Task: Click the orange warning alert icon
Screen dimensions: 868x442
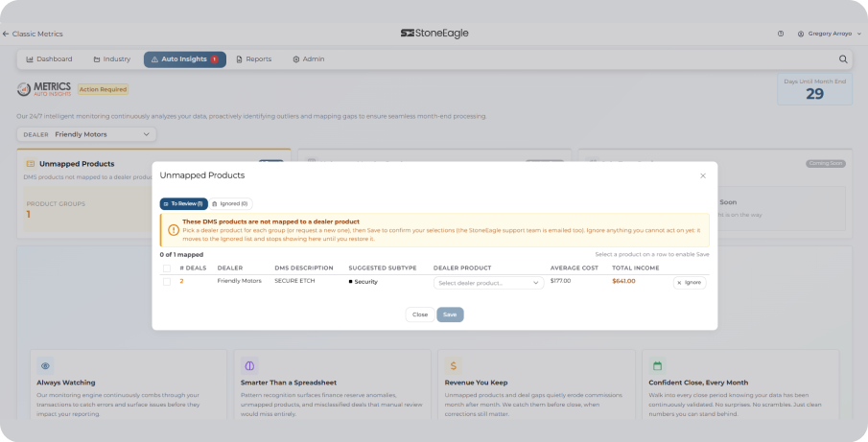Action: pyautogui.click(x=174, y=229)
